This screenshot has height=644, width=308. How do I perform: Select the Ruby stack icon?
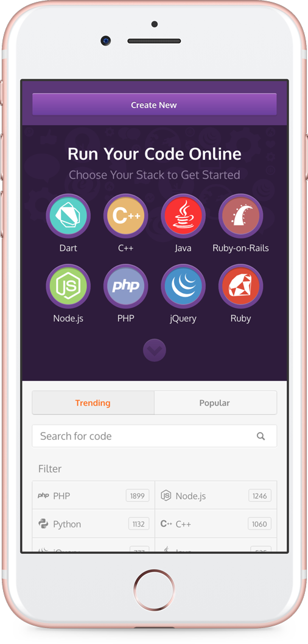coord(241,286)
